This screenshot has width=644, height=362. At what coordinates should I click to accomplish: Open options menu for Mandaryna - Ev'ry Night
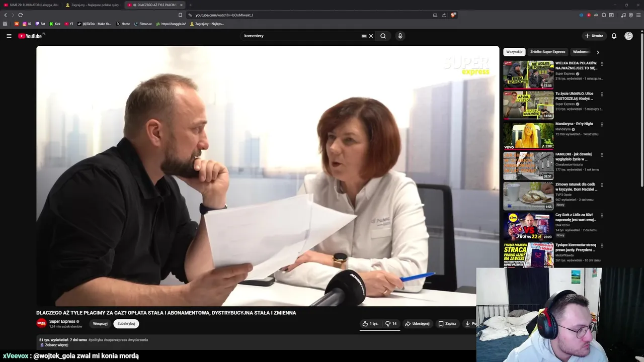(602, 124)
